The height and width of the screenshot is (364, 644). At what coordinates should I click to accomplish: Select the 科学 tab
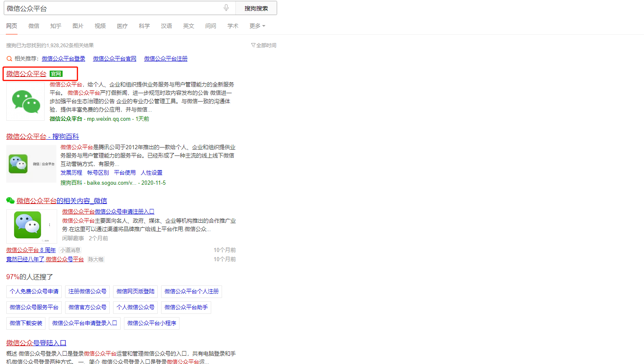pos(144,26)
